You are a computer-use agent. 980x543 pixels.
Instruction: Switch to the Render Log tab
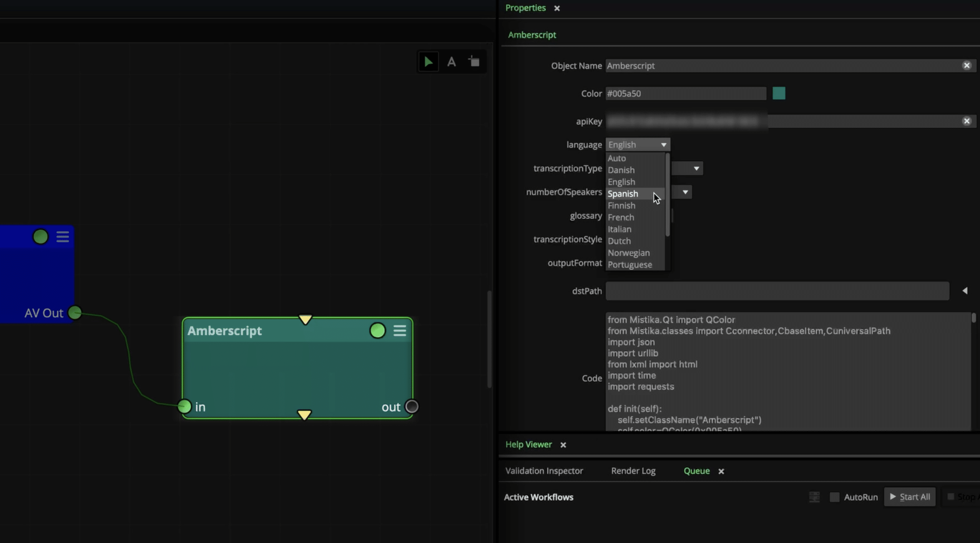click(633, 471)
